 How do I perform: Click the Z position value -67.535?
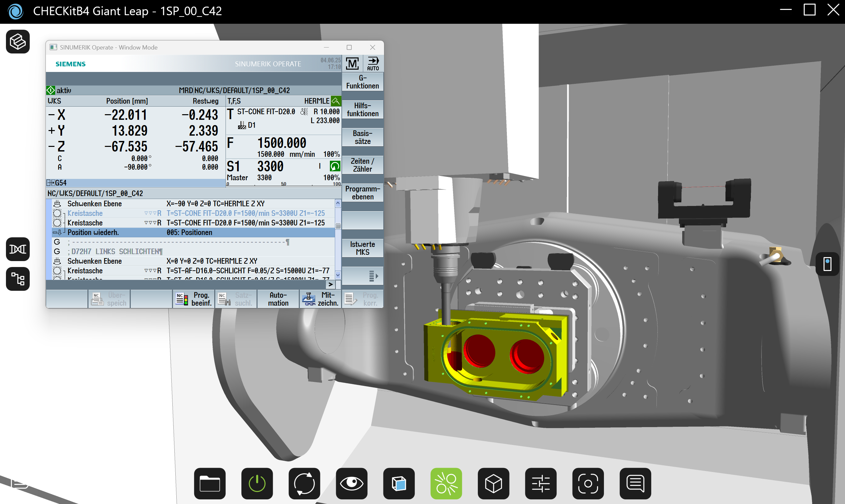click(x=126, y=147)
